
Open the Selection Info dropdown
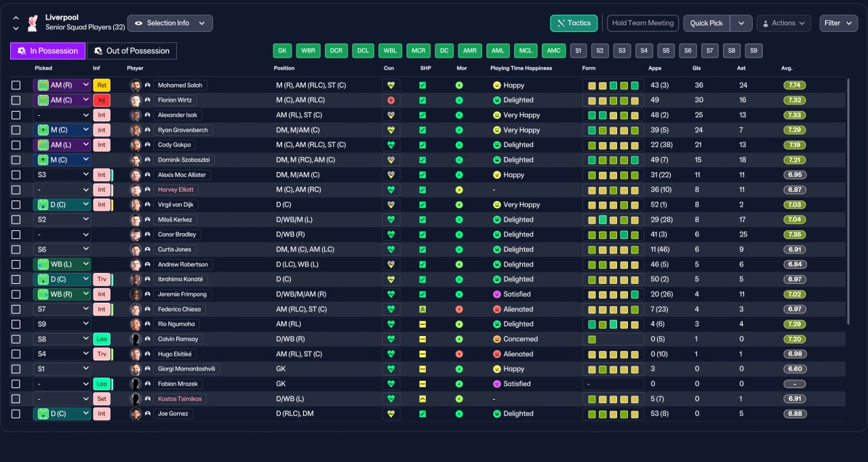170,23
